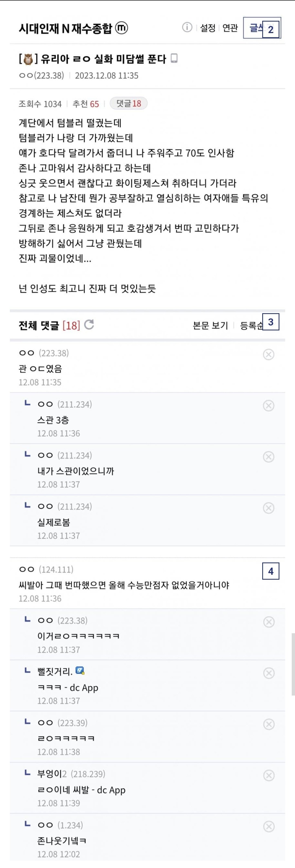Click the gallog icon beside 뻘짓거리
Screen dimensions: 295x868
pyautogui.click(x=80, y=671)
